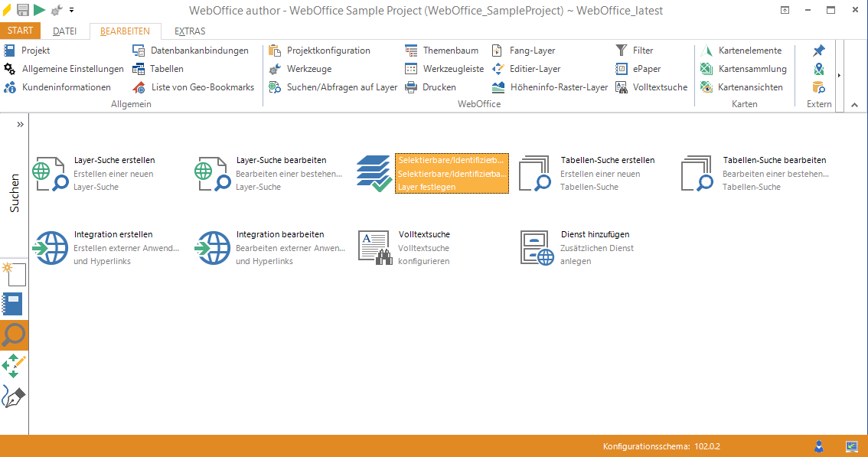The height and width of the screenshot is (457, 868).
Task: Click the save disk icon in title bar
Action: tap(23, 10)
